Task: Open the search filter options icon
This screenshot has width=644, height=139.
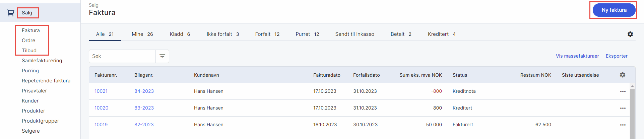Action: tap(162, 56)
